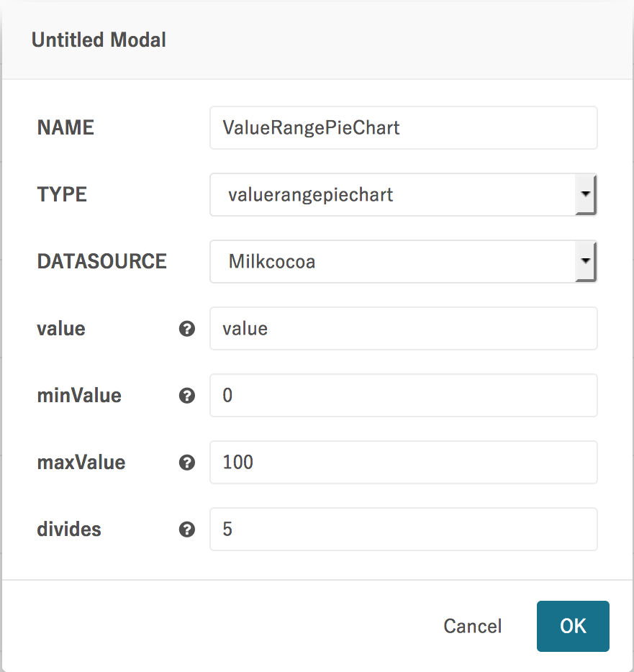Image resolution: width=634 pixels, height=672 pixels.
Task: Click into the value text input
Action: [403, 329]
